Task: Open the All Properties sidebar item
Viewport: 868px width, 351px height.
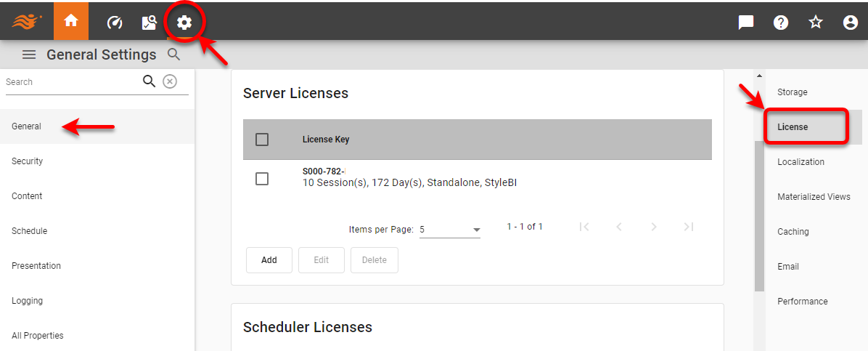Action: tap(38, 336)
